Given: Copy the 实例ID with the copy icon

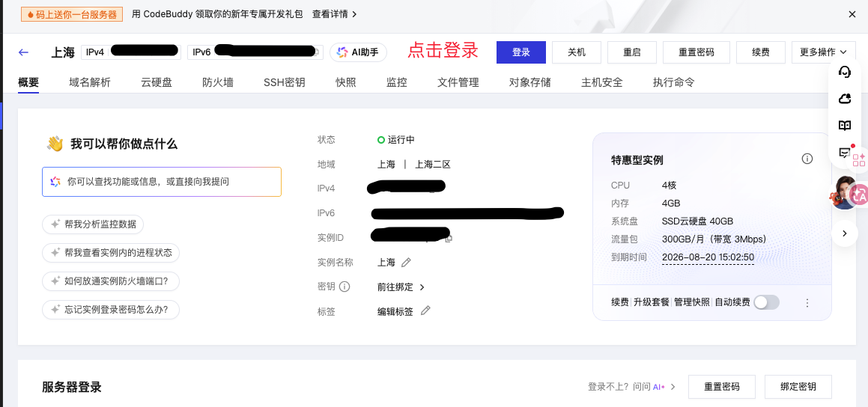Looking at the screenshot, I should click(x=449, y=239).
